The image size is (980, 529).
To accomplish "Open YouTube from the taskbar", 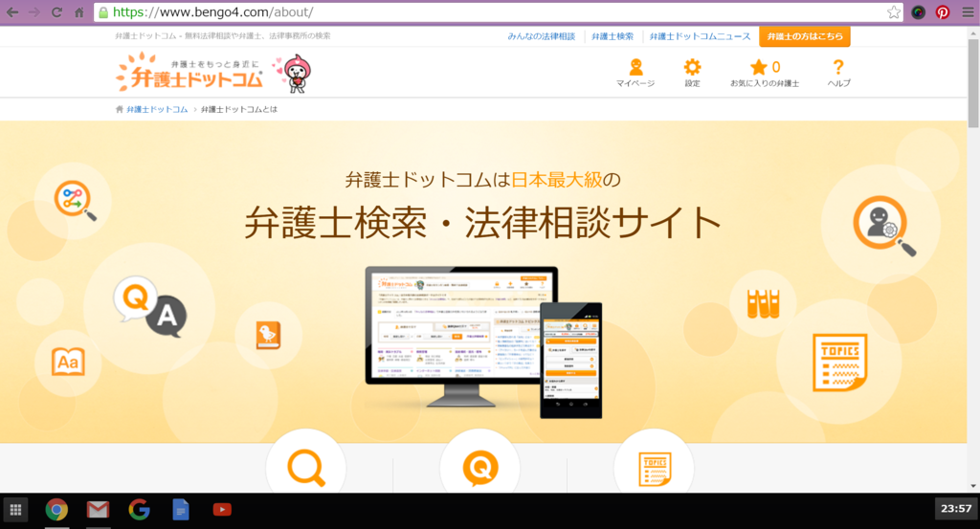I will 222,510.
